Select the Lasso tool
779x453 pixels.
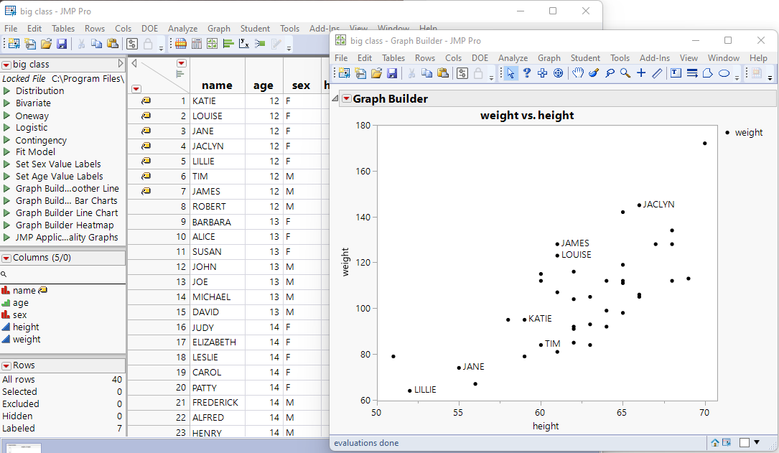tap(610, 73)
